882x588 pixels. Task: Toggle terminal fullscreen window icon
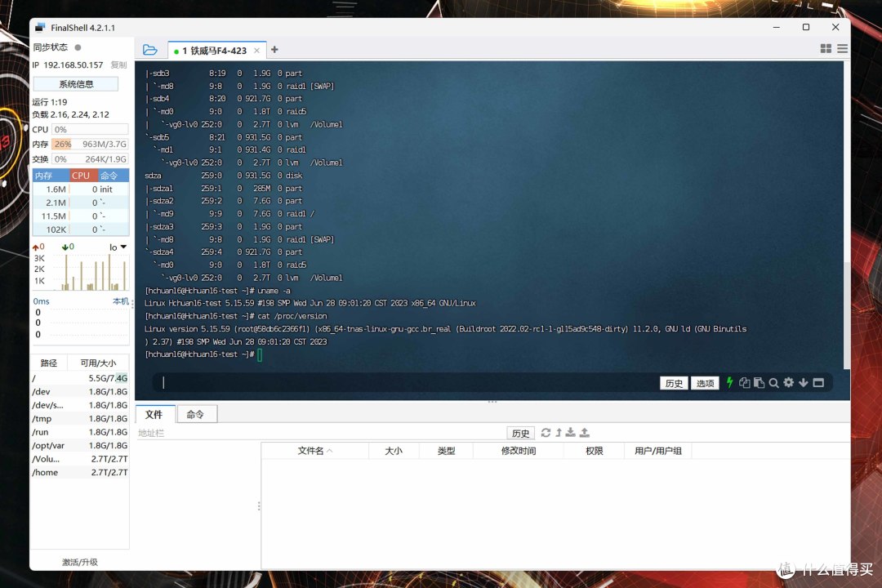pyautogui.click(x=818, y=383)
